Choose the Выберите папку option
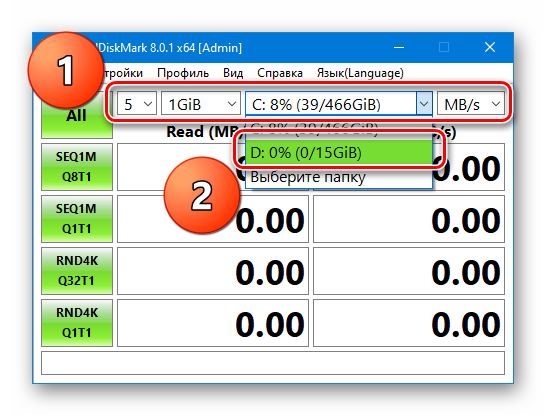 338,176
